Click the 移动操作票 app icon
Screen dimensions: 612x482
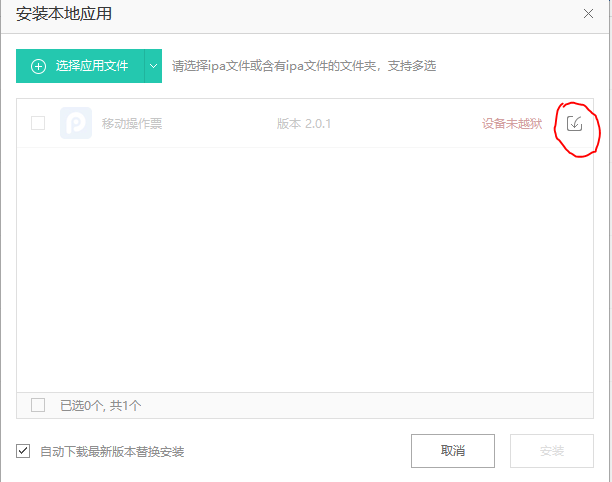click(76, 123)
